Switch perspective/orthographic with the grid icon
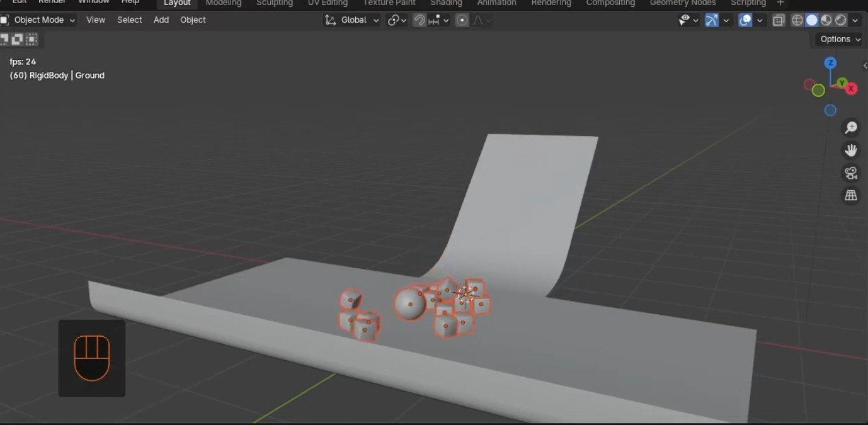The image size is (868, 425). point(851,196)
